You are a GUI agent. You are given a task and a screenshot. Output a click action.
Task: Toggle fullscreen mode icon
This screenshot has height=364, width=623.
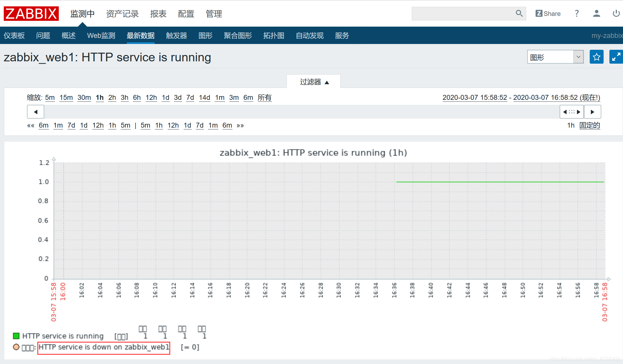coord(616,57)
